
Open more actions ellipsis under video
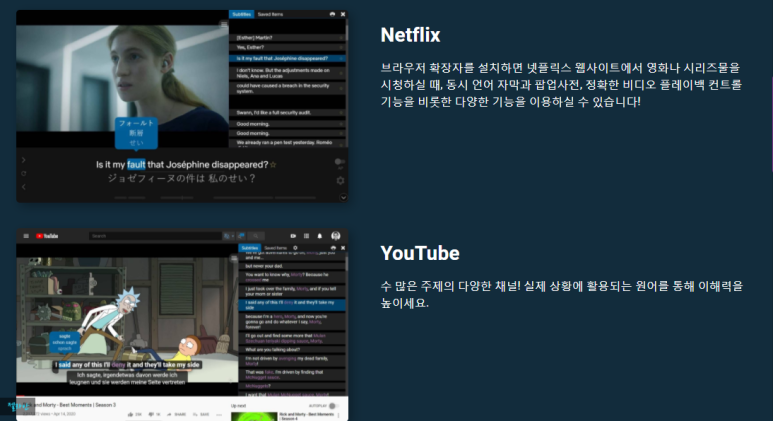coord(219,415)
